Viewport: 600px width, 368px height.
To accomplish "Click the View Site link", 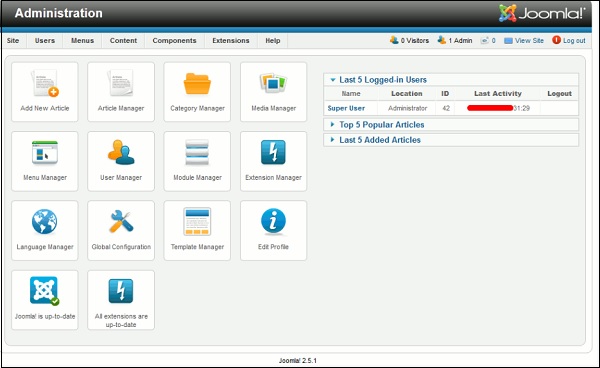I will [x=524, y=40].
